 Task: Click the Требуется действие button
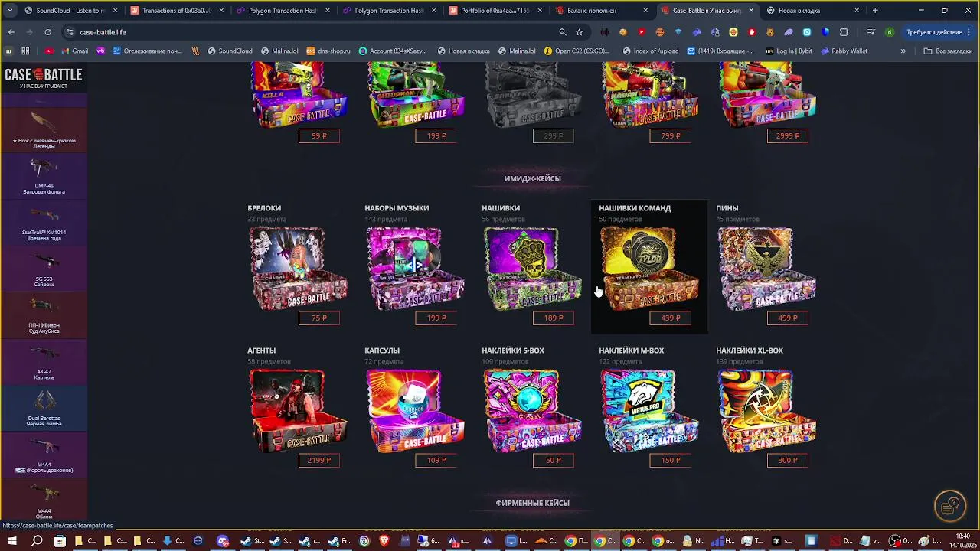pyautogui.click(x=939, y=32)
